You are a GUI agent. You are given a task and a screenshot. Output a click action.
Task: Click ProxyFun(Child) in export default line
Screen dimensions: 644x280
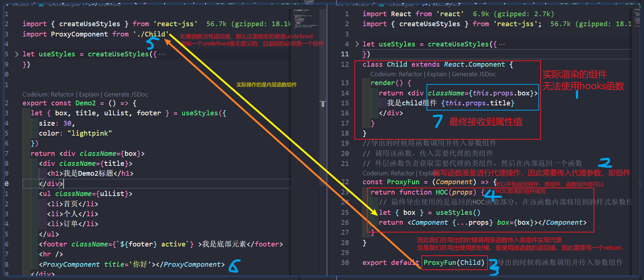coord(454,263)
